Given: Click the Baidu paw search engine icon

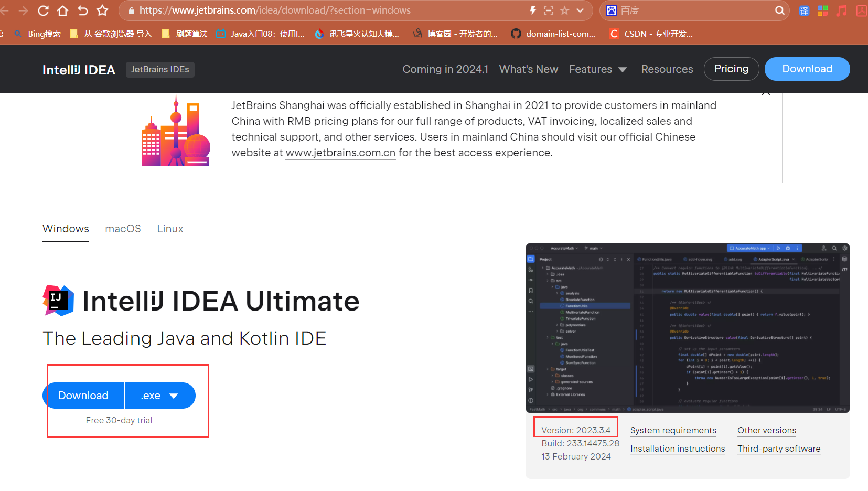Looking at the screenshot, I should (612, 10).
